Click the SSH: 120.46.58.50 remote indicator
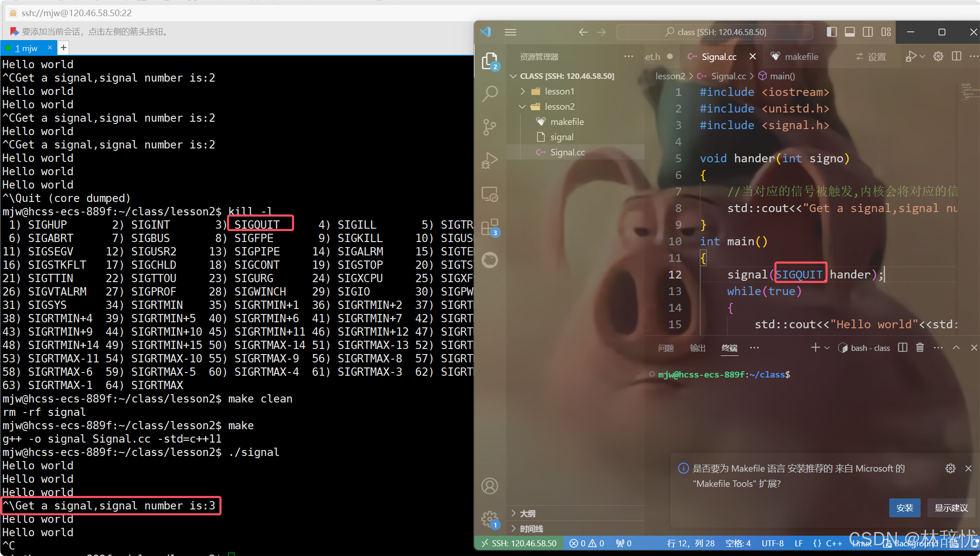980x556 pixels. [x=519, y=543]
